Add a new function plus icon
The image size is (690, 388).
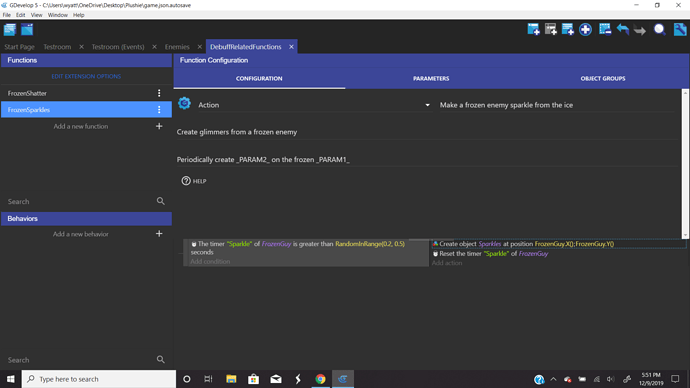(159, 126)
